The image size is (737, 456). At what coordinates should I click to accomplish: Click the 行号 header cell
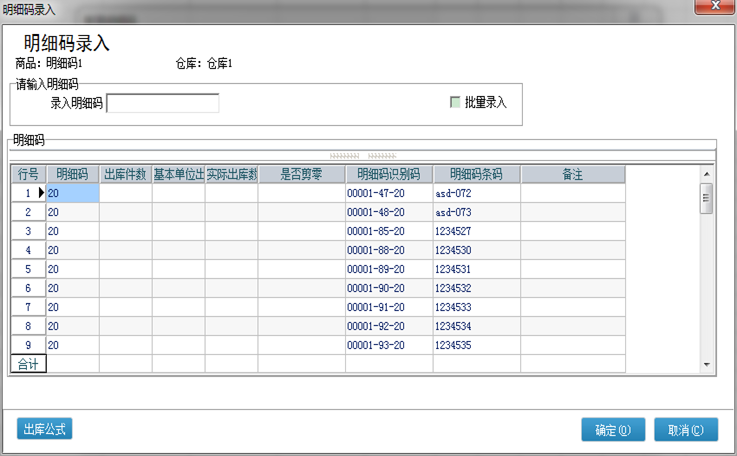pyautogui.click(x=28, y=174)
